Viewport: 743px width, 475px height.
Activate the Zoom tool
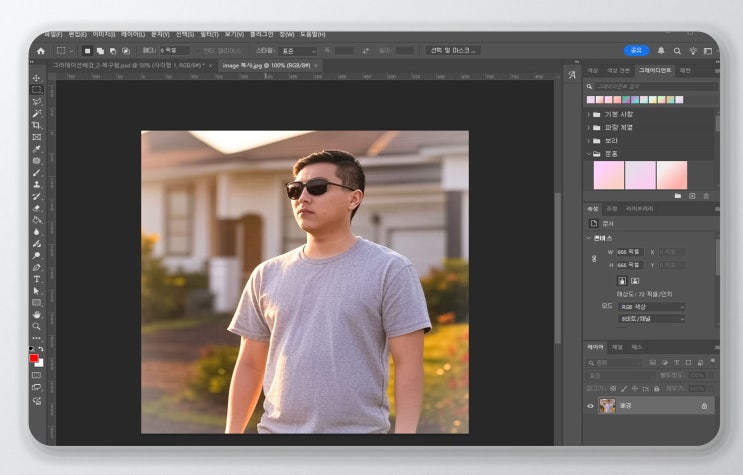[37, 326]
